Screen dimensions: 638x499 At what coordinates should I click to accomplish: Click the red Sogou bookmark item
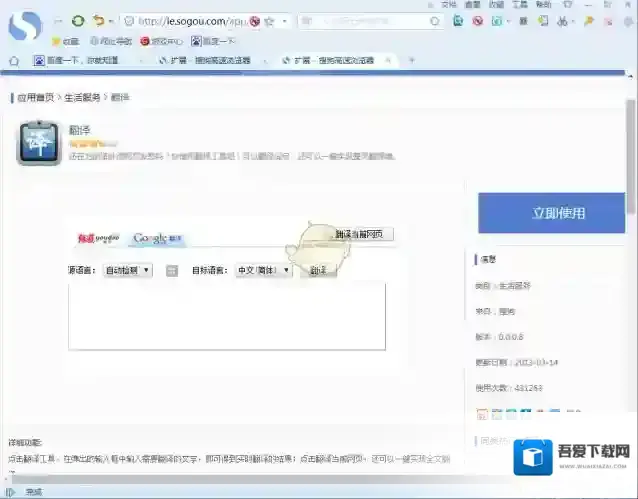point(162,41)
